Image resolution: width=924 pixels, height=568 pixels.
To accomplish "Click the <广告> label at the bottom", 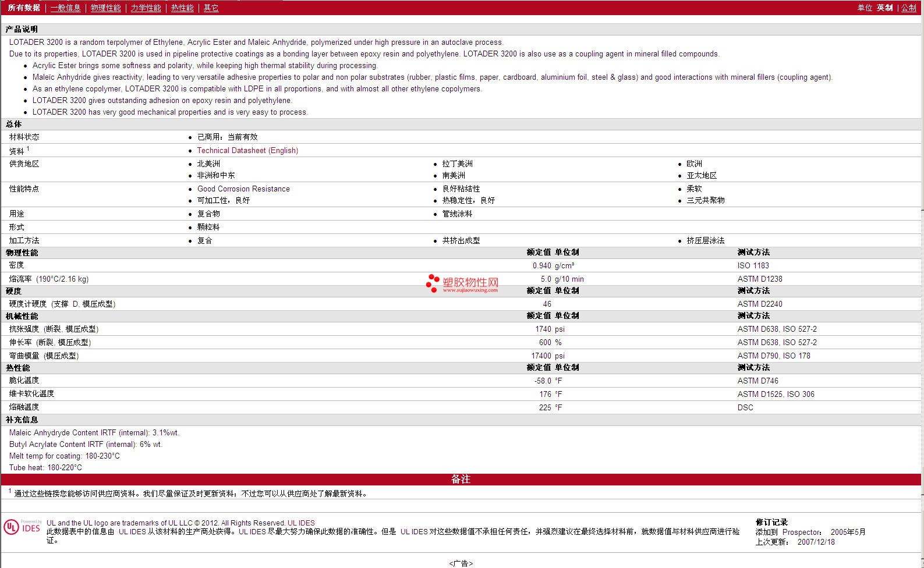I will pos(461,563).
